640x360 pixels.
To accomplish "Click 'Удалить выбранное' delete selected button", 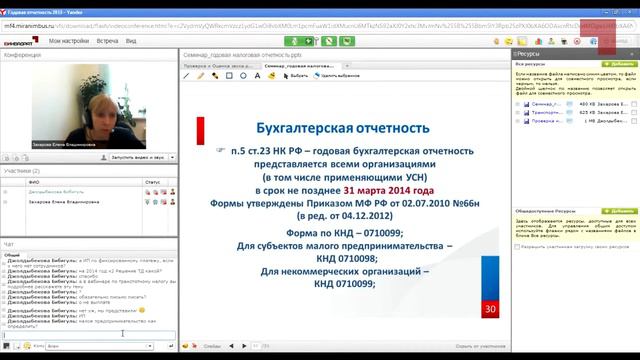I will (337, 76).
